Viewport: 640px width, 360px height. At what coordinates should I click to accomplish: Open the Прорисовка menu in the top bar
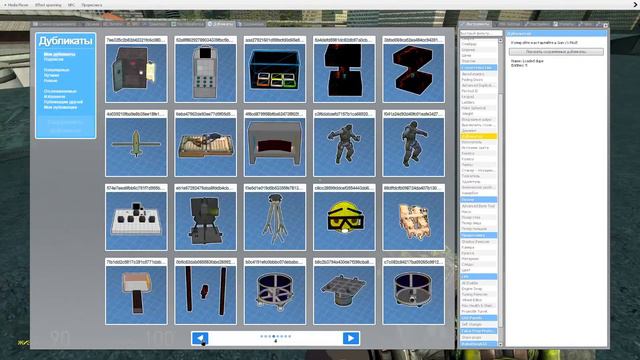coord(92,5)
